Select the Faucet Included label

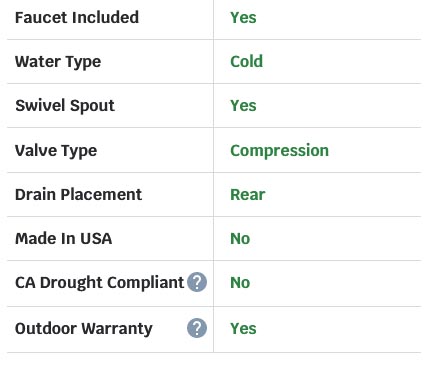pyautogui.click(x=77, y=17)
